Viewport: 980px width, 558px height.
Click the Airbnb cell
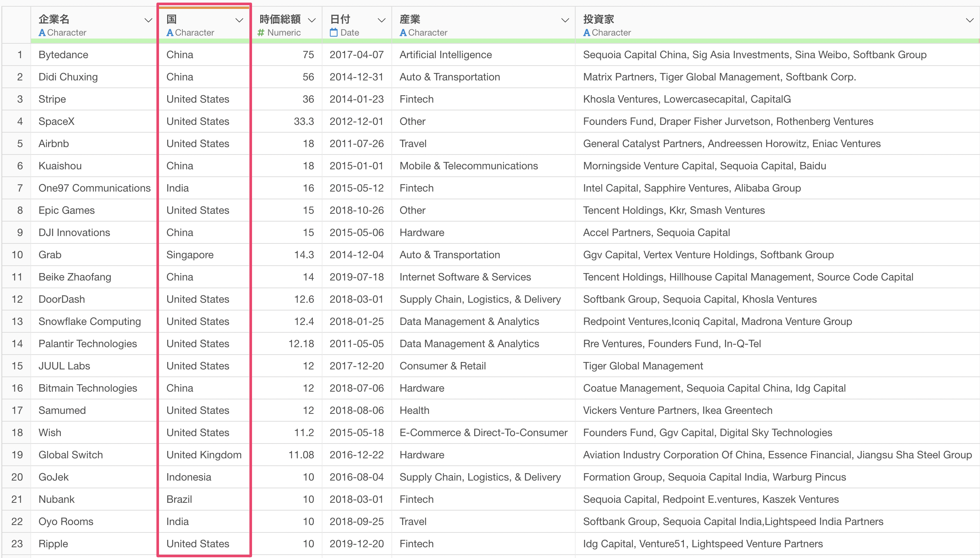pos(94,144)
